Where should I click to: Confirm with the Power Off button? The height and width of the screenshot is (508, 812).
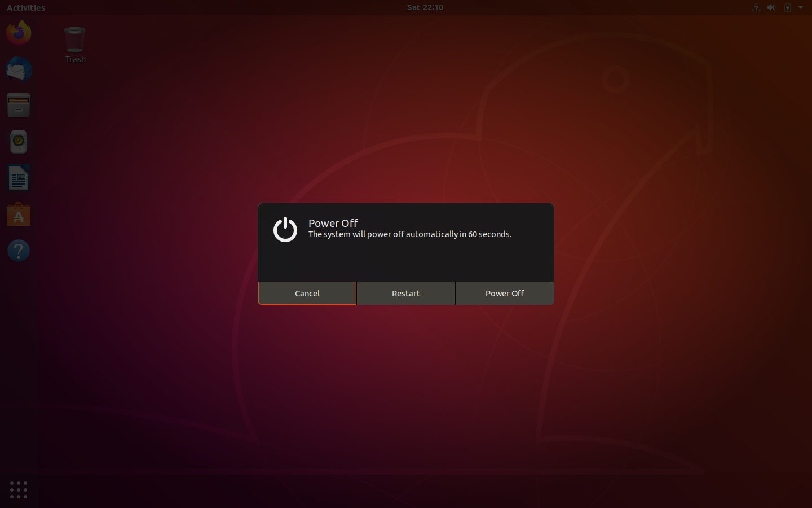505,294
